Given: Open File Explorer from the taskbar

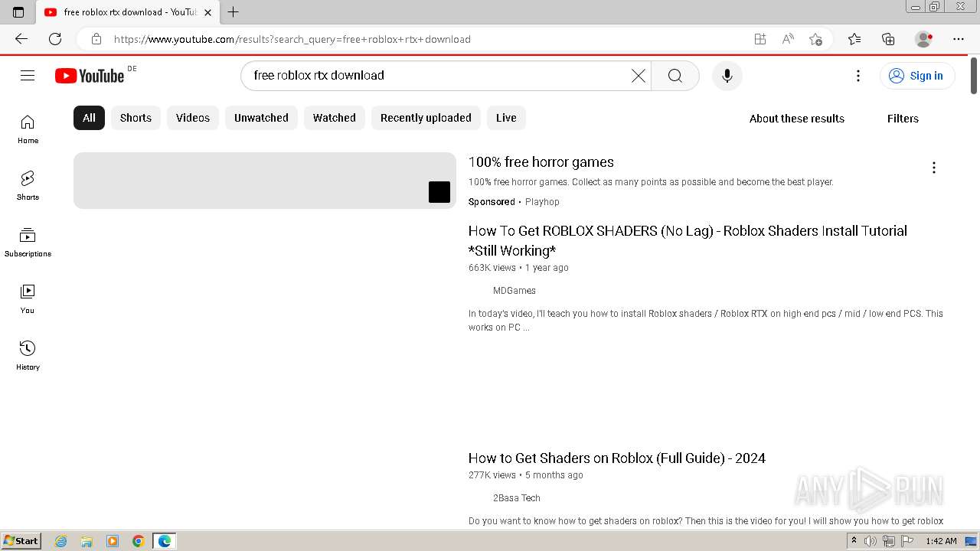Looking at the screenshot, I should click(x=87, y=541).
